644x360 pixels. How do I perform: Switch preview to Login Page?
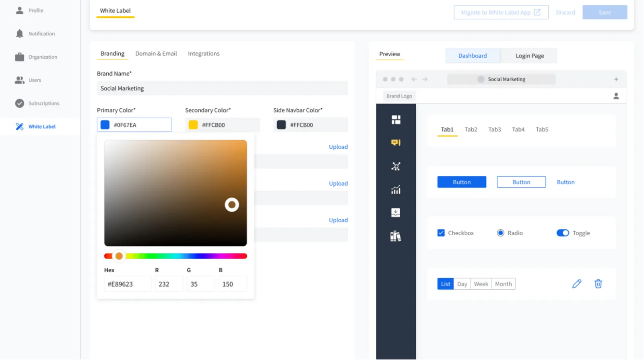tap(529, 56)
